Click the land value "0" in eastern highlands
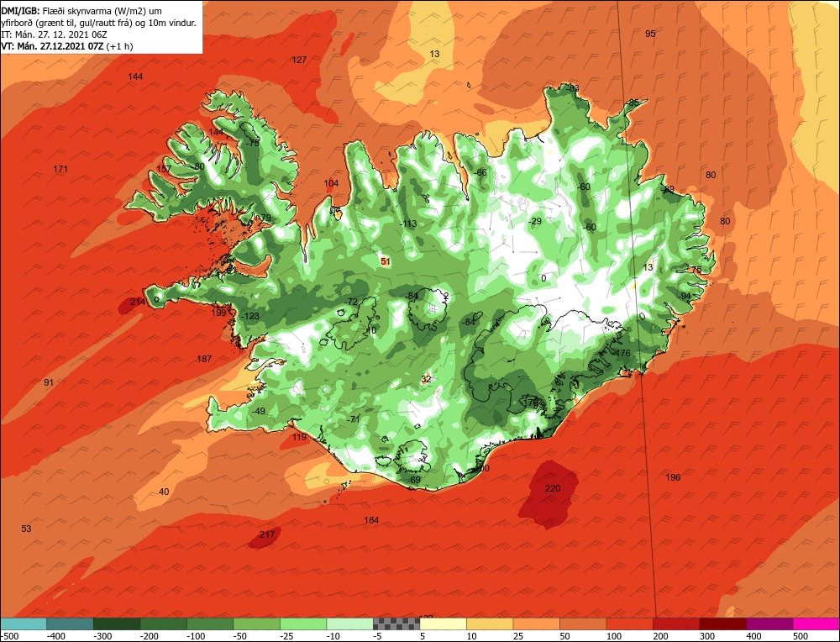 (543, 278)
